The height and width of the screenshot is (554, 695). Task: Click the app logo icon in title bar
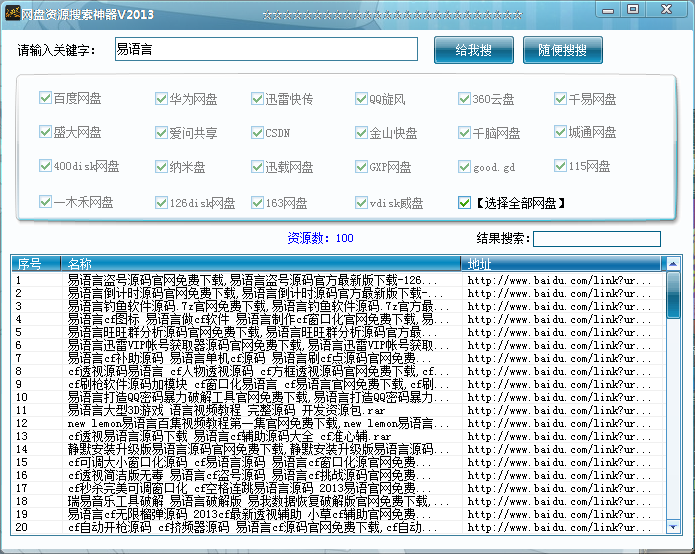(12, 13)
